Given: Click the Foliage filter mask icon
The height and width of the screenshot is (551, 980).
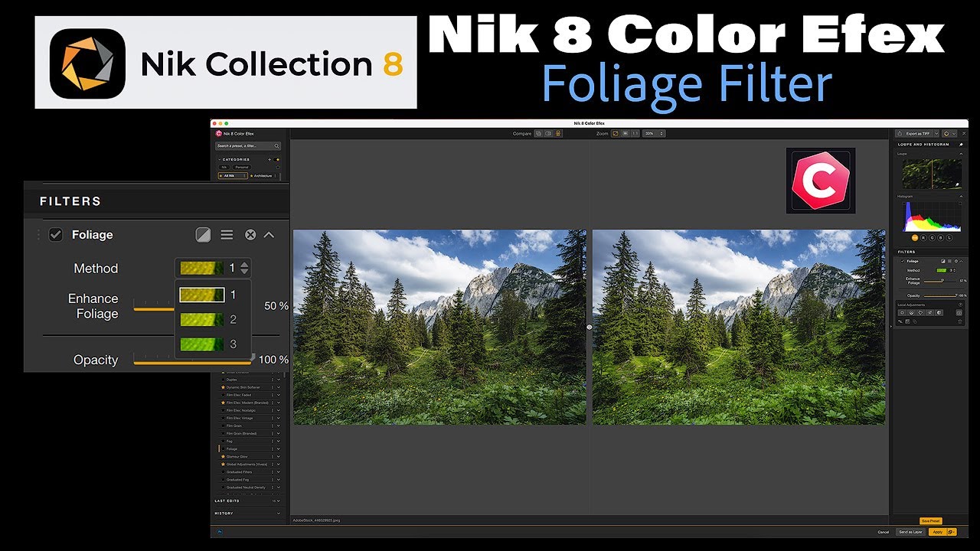Looking at the screenshot, I should click(203, 235).
